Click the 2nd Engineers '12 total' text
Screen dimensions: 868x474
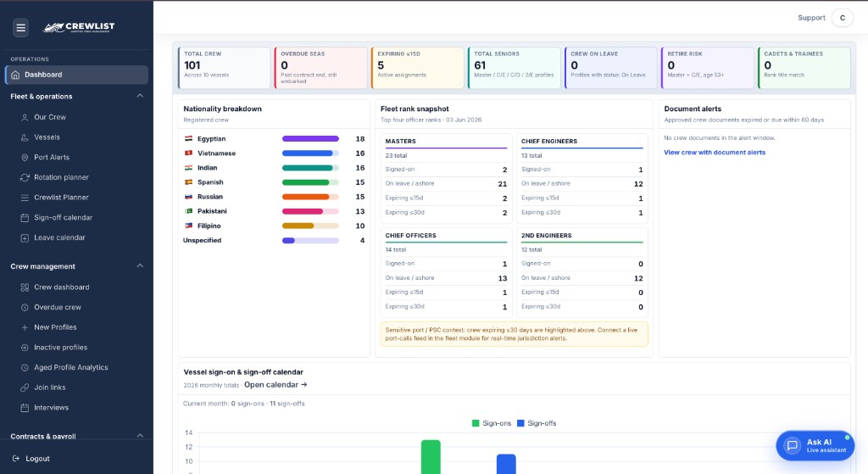coord(531,250)
